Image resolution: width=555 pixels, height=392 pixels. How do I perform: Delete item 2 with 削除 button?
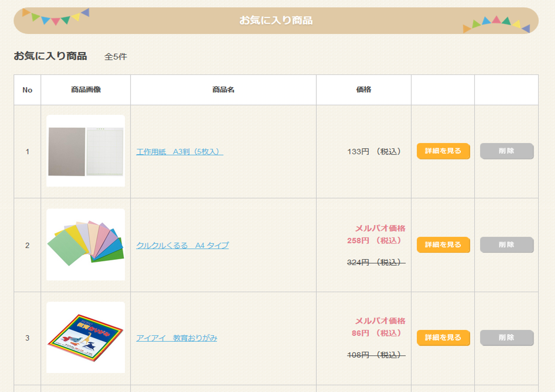(x=506, y=245)
